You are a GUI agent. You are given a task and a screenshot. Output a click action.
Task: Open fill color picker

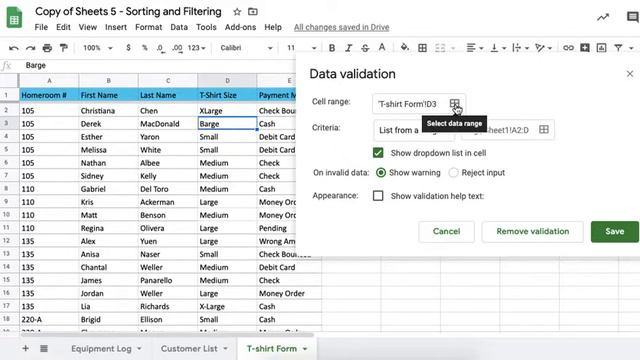(404, 48)
